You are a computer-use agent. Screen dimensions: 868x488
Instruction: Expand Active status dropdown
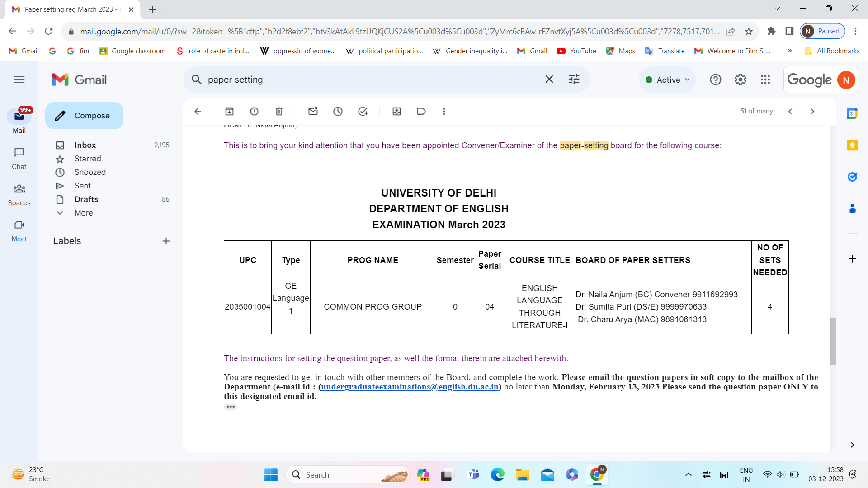[x=667, y=80]
